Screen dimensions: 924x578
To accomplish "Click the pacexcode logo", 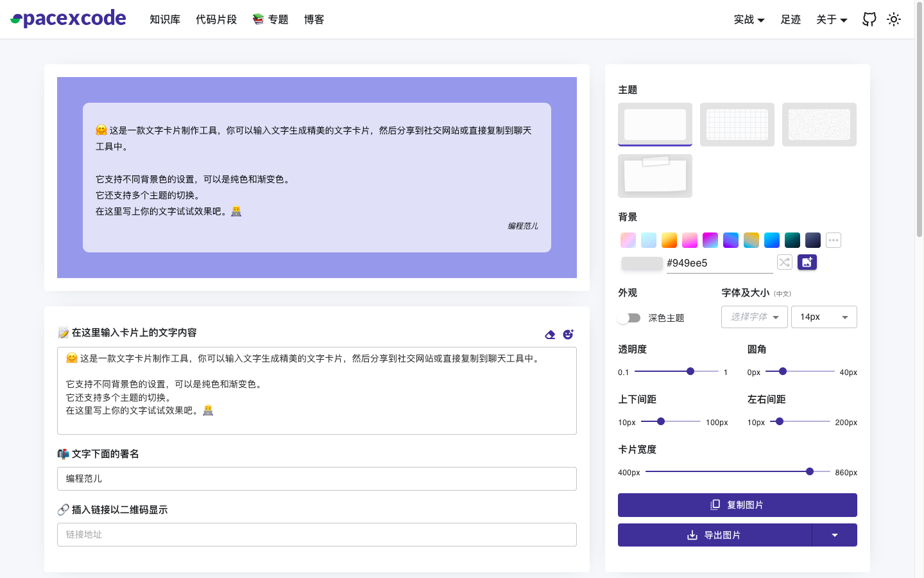I will point(67,18).
